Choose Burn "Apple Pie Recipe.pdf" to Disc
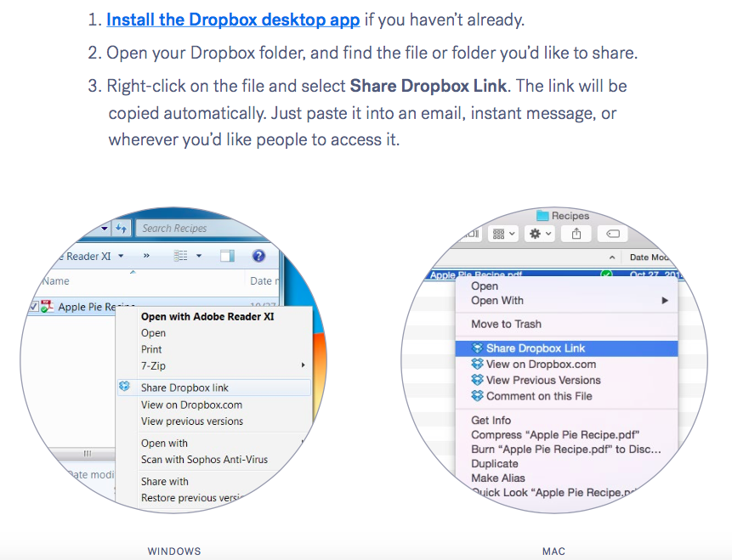 [566, 450]
